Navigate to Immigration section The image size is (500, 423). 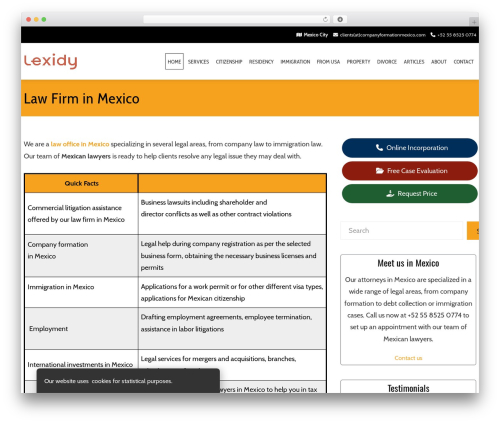[295, 62]
